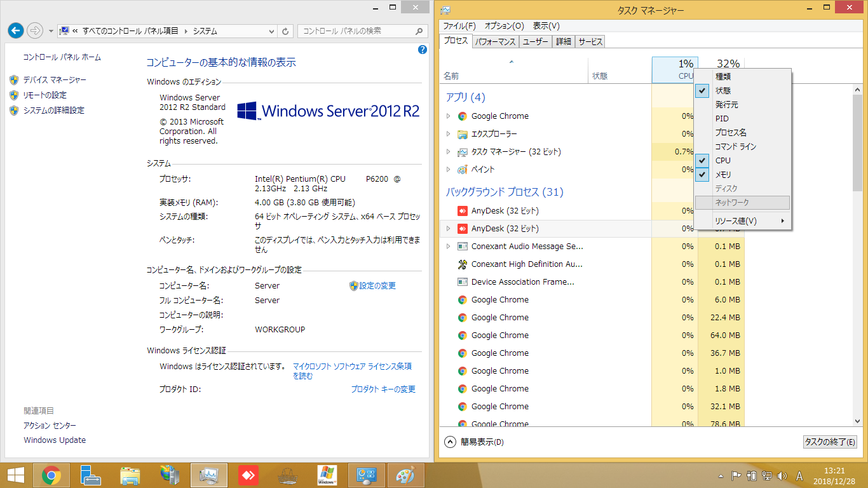Screen dimensions: 868x488
Task: Click shield icon beside デバイス マネージャー
Action: click(x=14, y=80)
